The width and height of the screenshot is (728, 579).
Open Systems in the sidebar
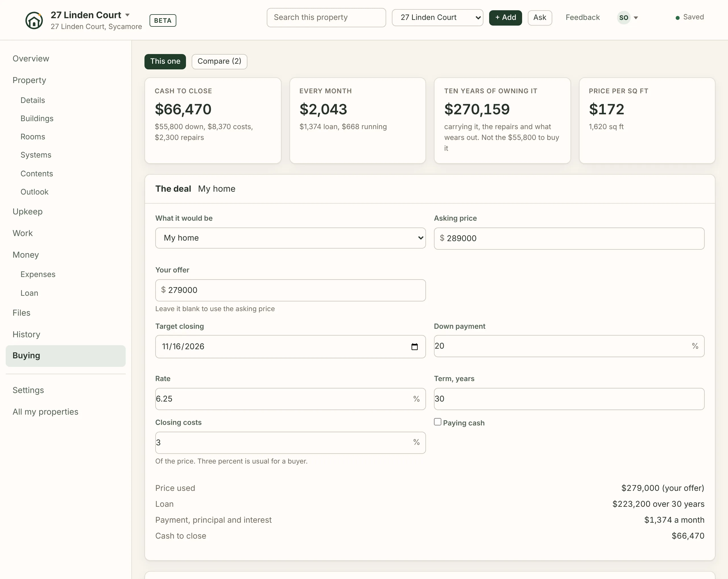pyautogui.click(x=36, y=155)
